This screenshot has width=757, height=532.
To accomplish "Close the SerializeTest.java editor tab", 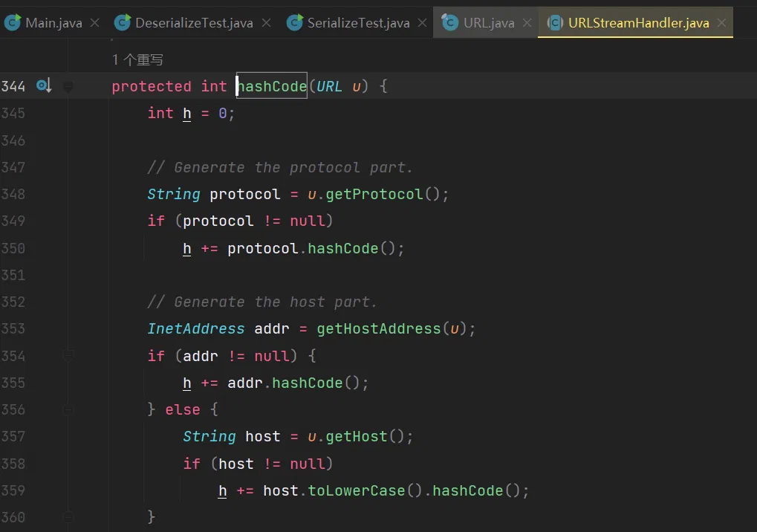I will (x=422, y=23).
